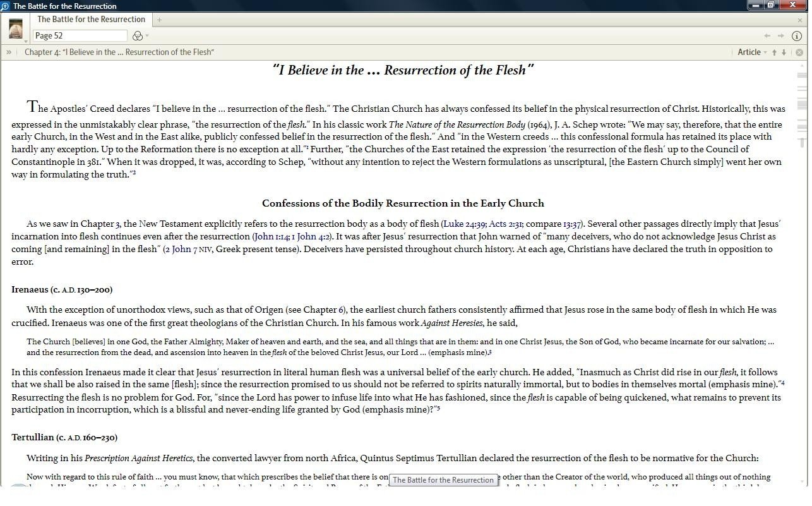Click footnote 5 after 'granted by God'
Screen dimensions: 812x506
(438, 407)
